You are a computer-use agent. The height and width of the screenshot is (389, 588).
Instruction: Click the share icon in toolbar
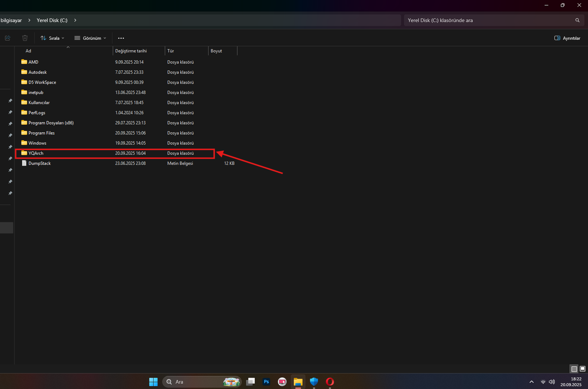click(7, 38)
